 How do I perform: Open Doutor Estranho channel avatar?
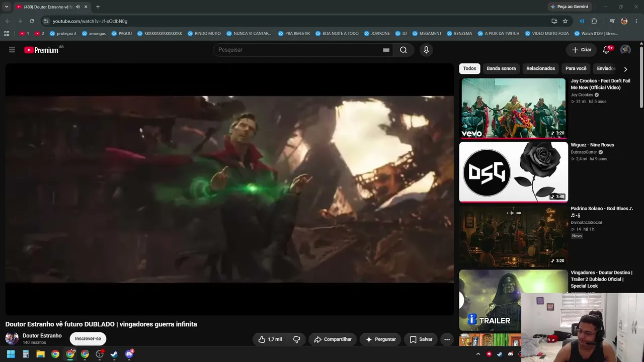12,338
